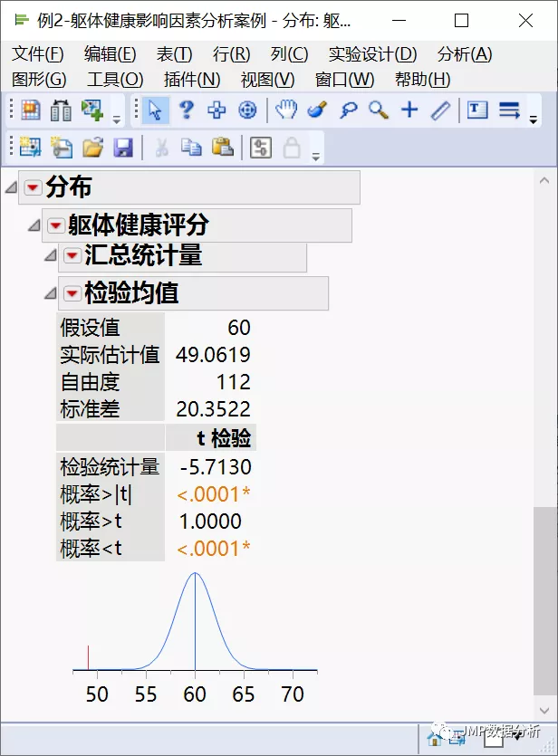Open the red triangle menu for 检验均值
Viewport: 558px width, 756px height.
tap(72, 292)
